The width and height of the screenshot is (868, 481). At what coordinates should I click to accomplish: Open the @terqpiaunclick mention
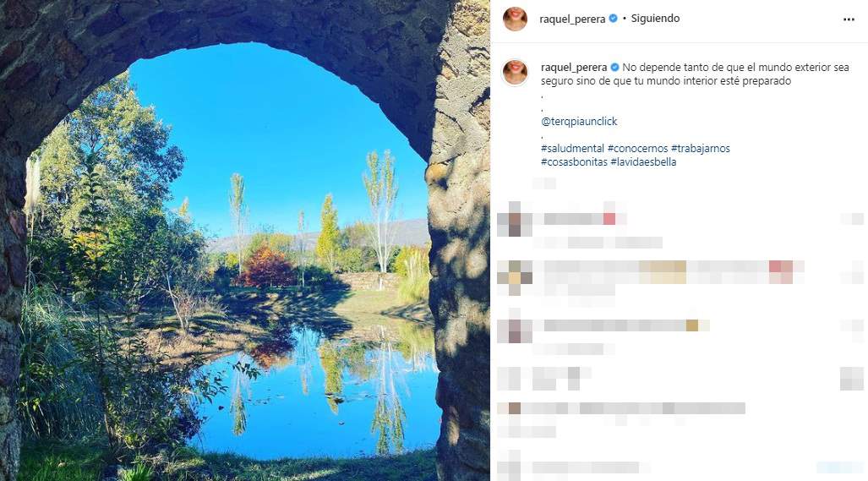click(579, 121)
